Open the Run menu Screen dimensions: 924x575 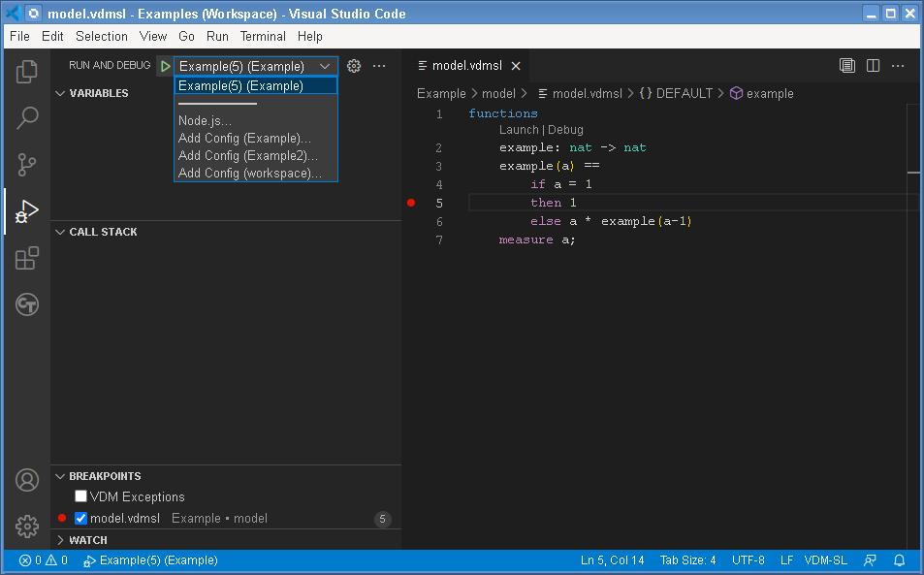(216, 36)
